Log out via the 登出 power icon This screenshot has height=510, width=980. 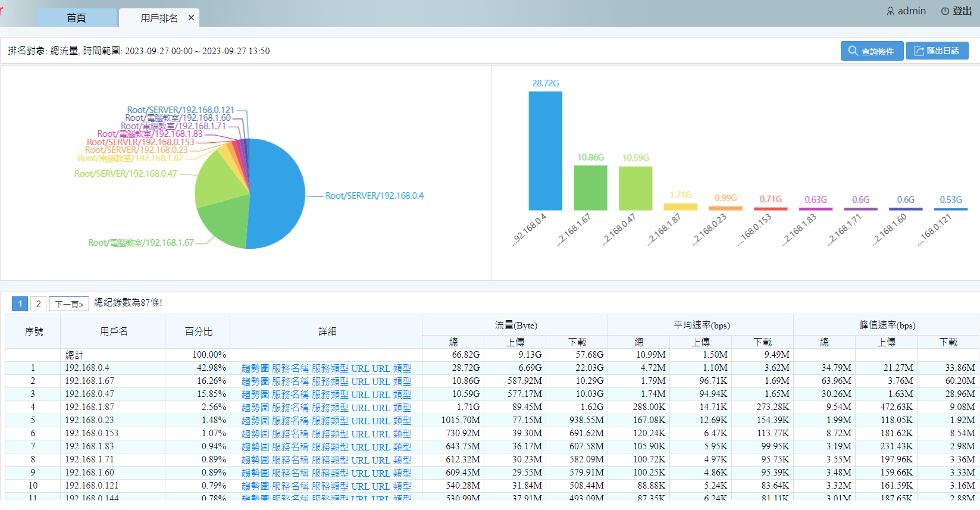point(945,11)
